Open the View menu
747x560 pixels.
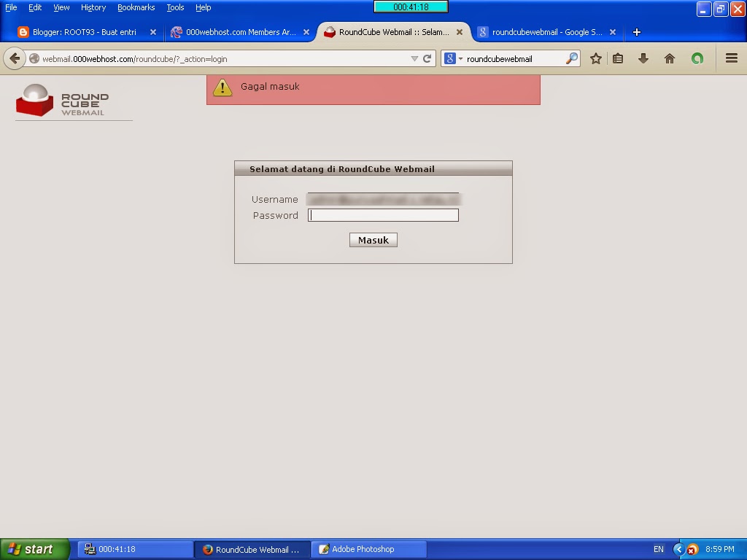pyautogui.click(x=61, y=7)
